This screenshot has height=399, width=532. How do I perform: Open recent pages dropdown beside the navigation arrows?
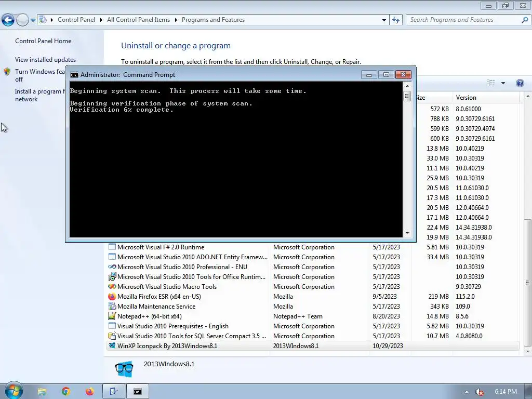point(33,20)
